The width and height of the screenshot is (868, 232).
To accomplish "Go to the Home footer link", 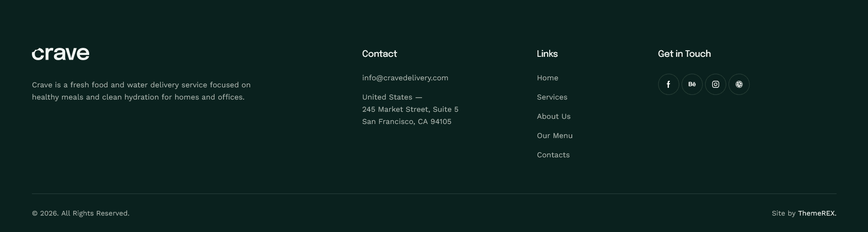I will point(547,78).
